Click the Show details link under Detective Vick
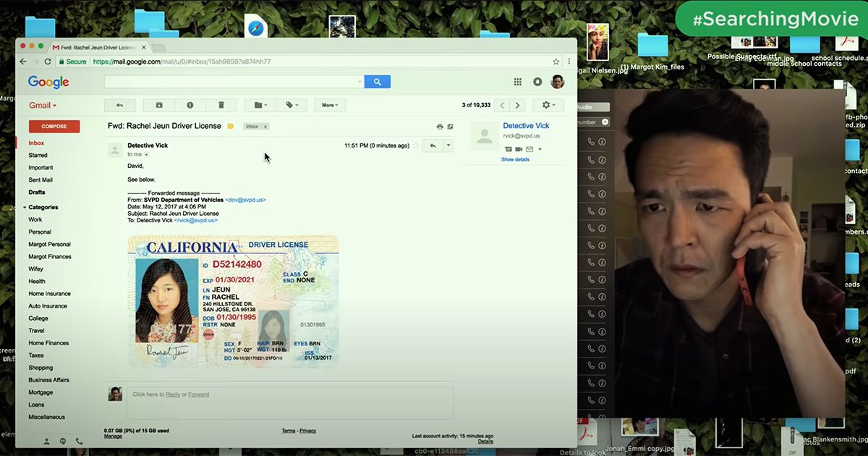868x456 pixels. click(x=515, y=159)
